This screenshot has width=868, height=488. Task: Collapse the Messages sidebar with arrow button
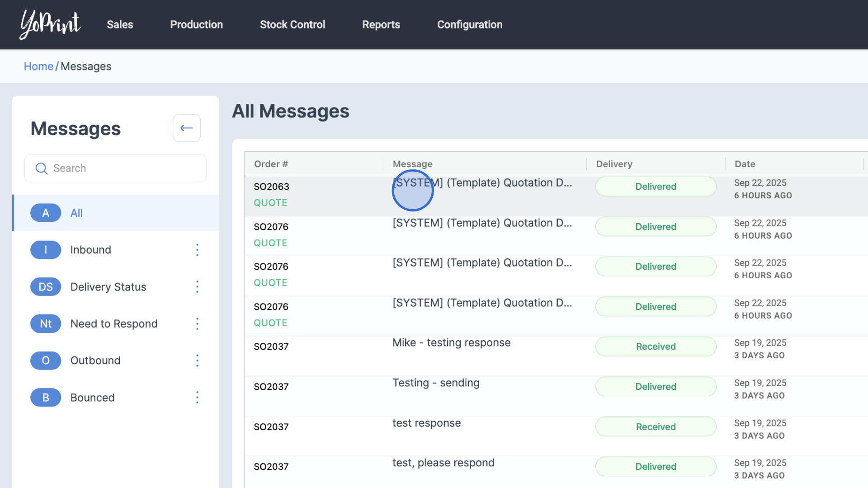186,128
